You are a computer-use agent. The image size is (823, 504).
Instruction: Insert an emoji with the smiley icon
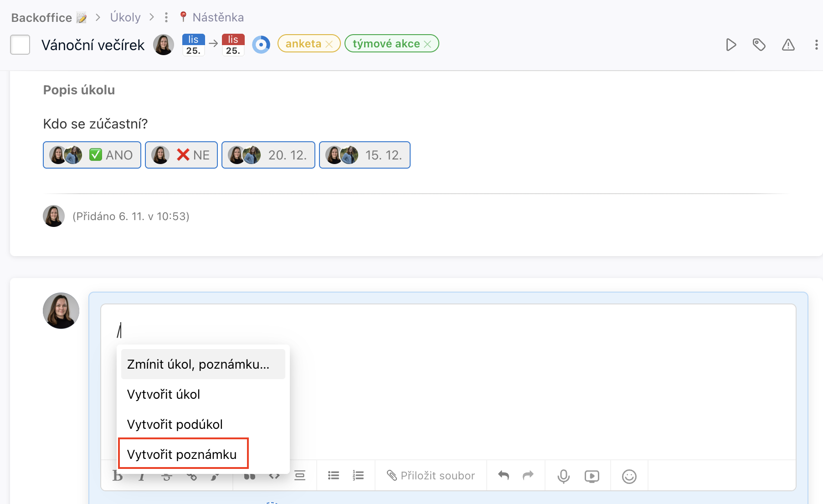point(629,475)
